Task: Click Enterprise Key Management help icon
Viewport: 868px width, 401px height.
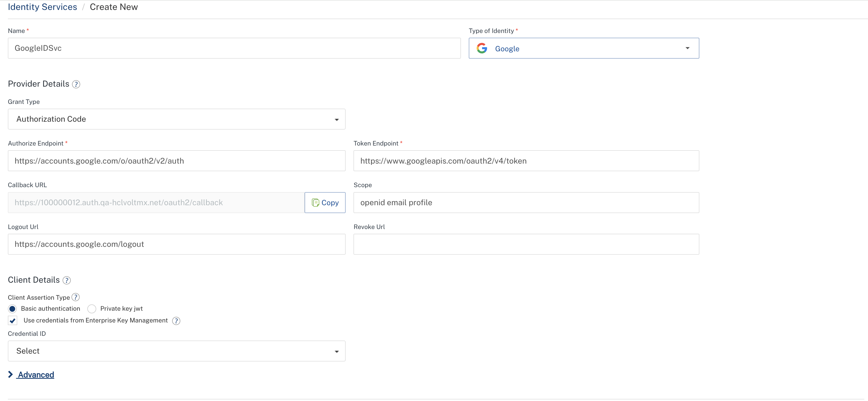Action: tap(176, 321)
